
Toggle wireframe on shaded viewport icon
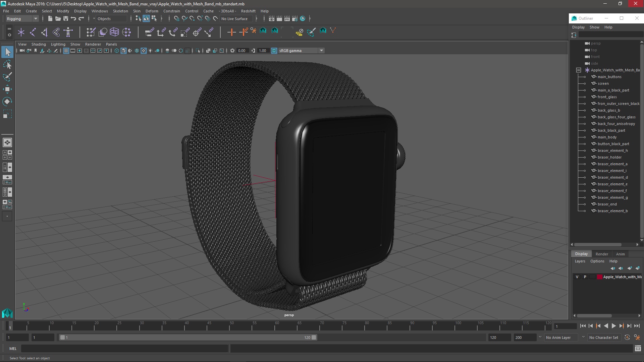click(137, 51)
